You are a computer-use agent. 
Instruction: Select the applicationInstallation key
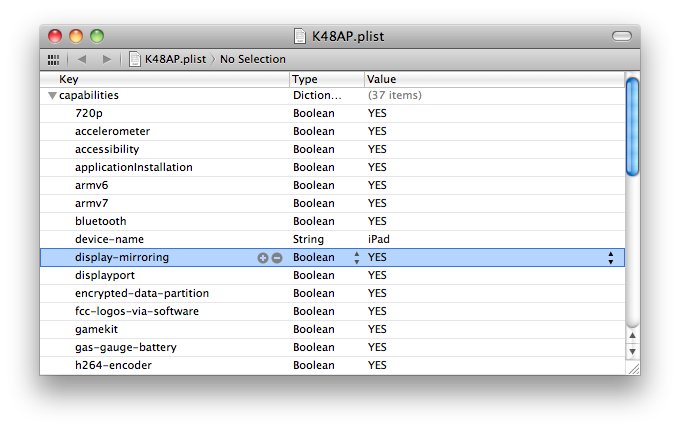(134, 168)
